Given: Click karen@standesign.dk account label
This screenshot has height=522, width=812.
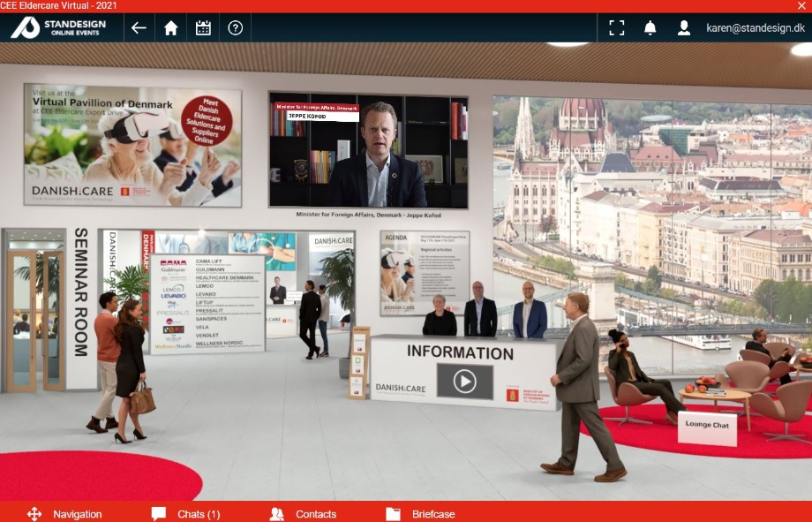Looking at the screenshot, I should point(755,28).
